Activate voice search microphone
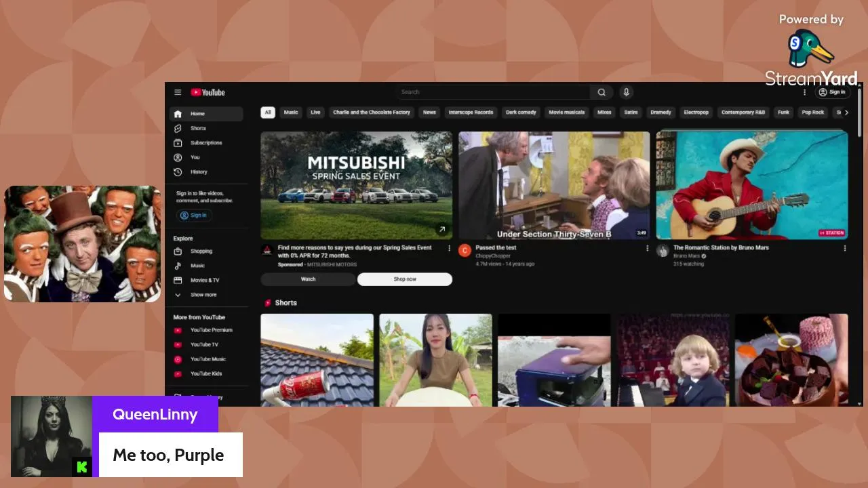The height and width of the screenshot is (488, 868). (x=627, y=92)
